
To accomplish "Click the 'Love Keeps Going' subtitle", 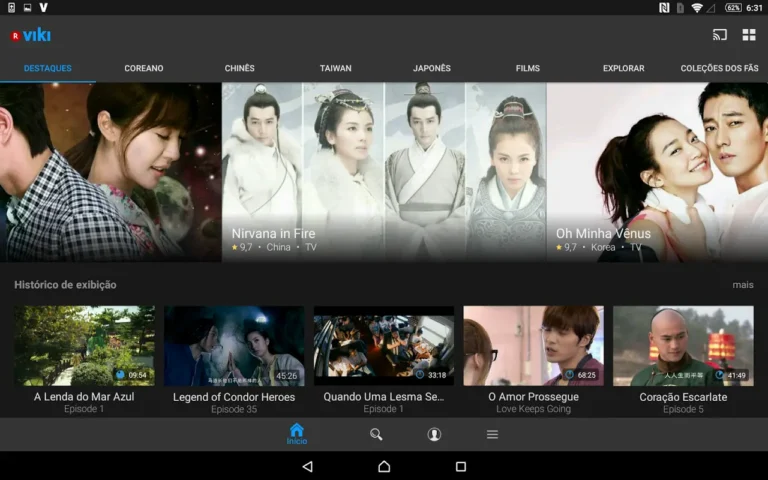I will click(533, 409).
